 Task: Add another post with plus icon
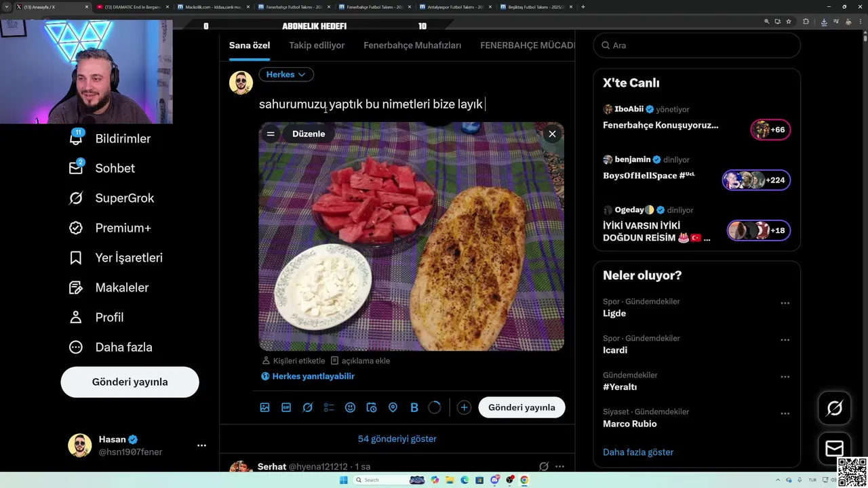click(x=464, y=407)
